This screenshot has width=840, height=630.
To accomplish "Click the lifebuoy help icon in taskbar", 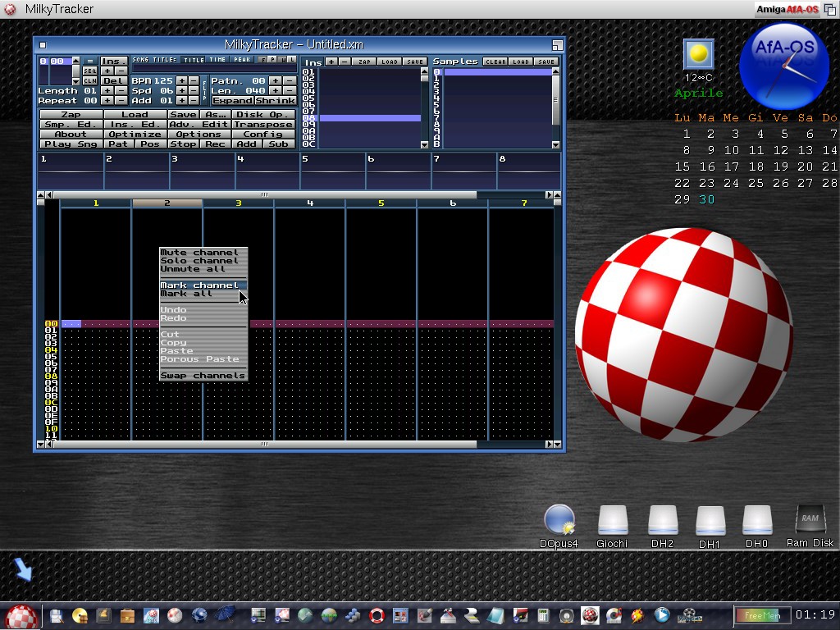I will coord(377,615).
